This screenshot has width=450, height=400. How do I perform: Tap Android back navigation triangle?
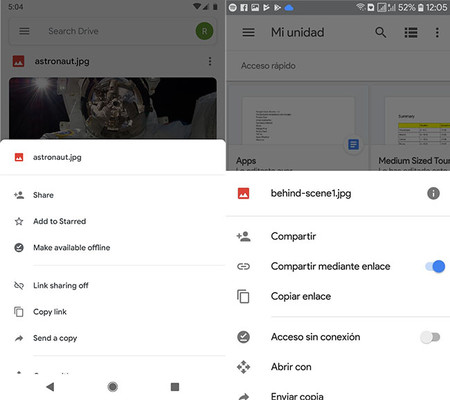point(50,387)
